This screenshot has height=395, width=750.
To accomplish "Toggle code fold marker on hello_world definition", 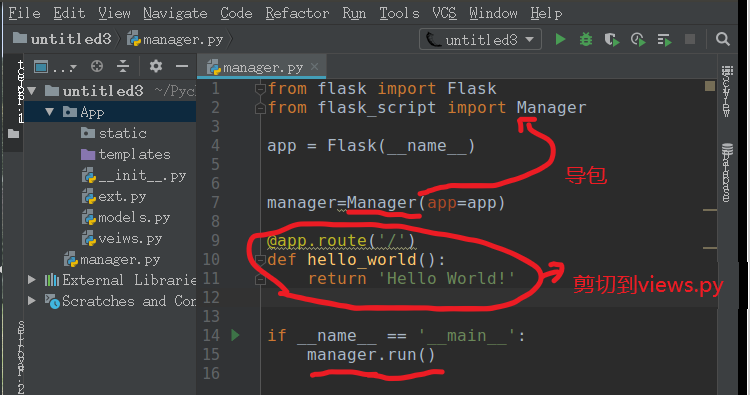I will pos(260,260).
